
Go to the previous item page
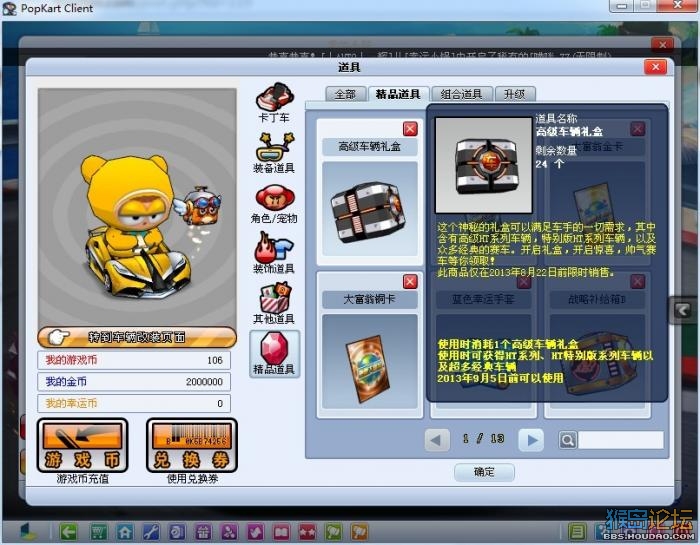437,440
